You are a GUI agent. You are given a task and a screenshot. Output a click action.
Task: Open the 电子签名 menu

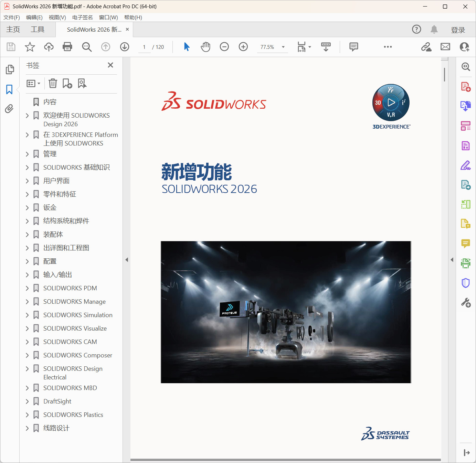pyautogui.click(x=83, y=18)
